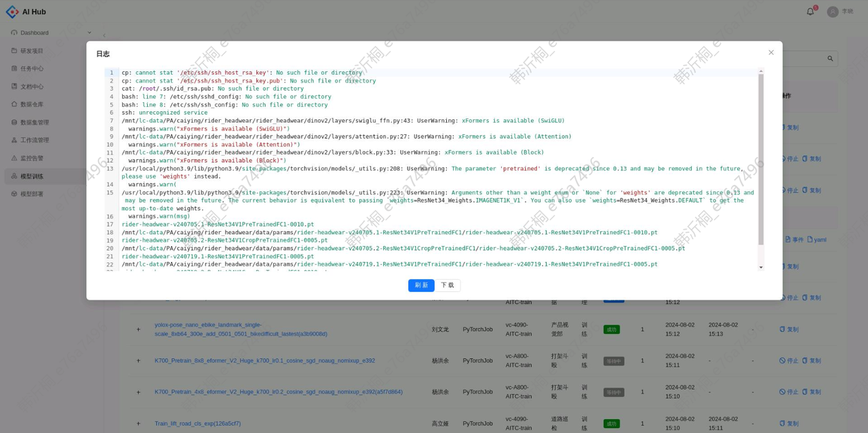Open the K700_Pretrain_8x8_eformer job link
The height and width of the screenshot is (433, 868).
[x=264, y=360]
